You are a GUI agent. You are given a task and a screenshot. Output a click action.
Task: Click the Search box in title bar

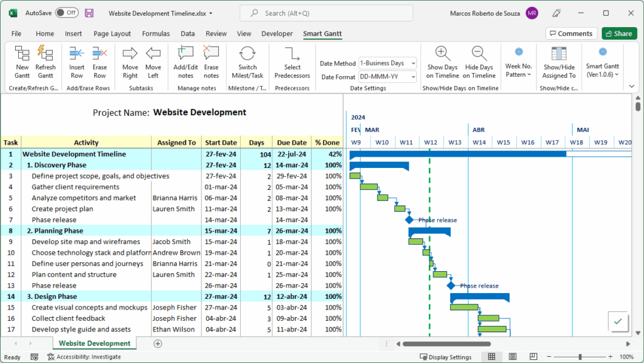[x=326, y=13]
